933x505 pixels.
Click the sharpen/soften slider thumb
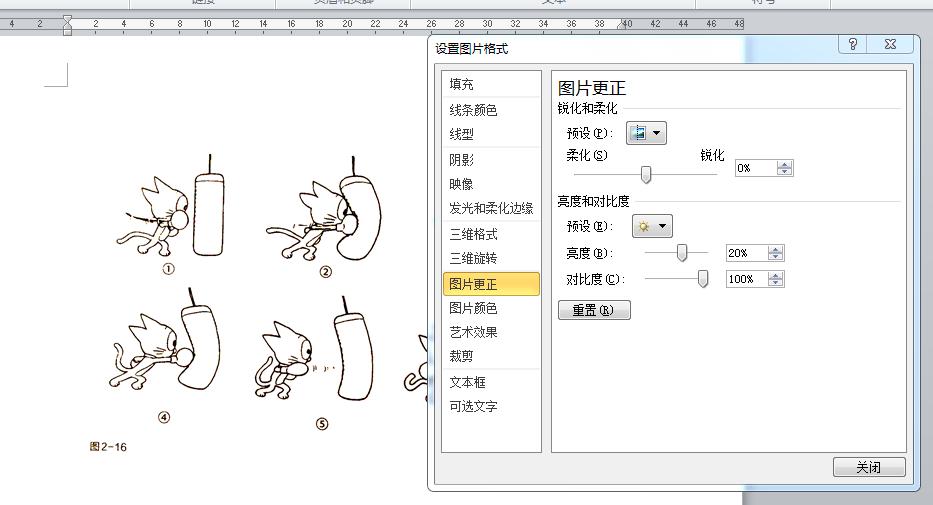point(646,175)
